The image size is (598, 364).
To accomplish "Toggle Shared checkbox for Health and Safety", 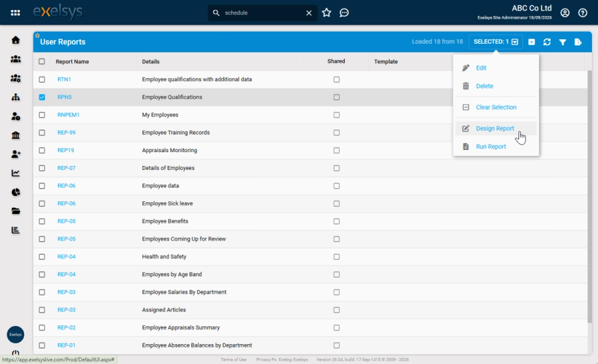I will pos(336,256).
